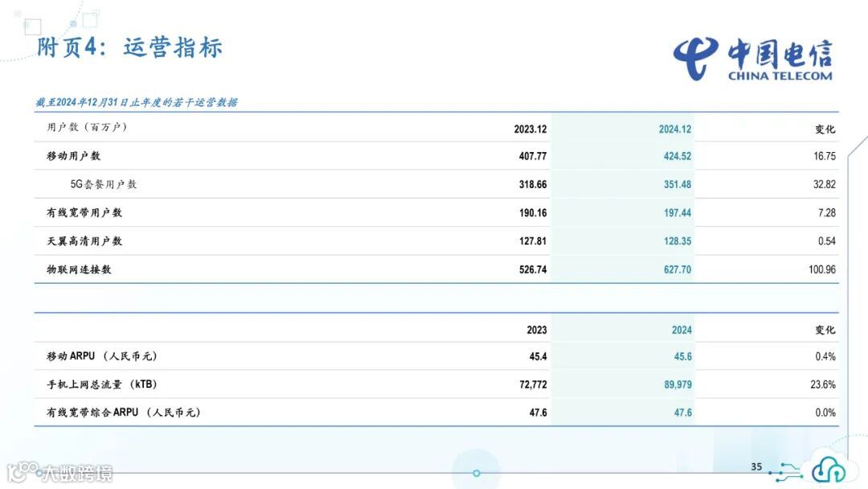
Task: Select the column header 2023.12
Action: [530, 129]
